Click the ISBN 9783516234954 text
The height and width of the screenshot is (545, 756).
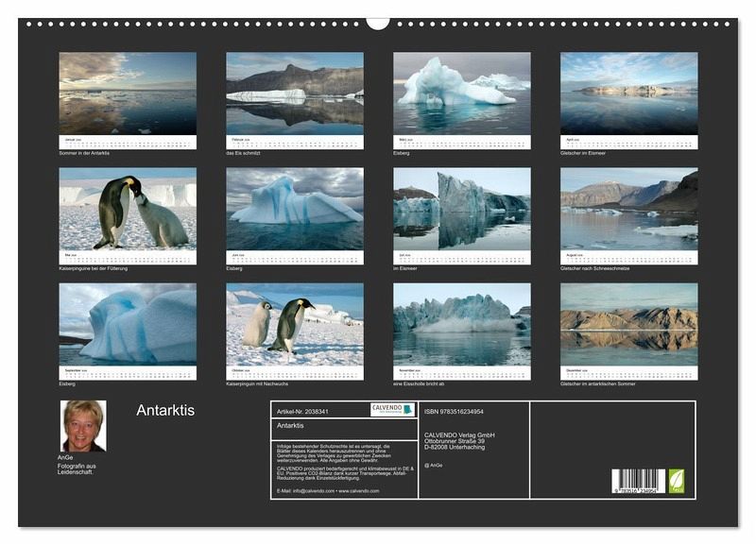[454, 412]
